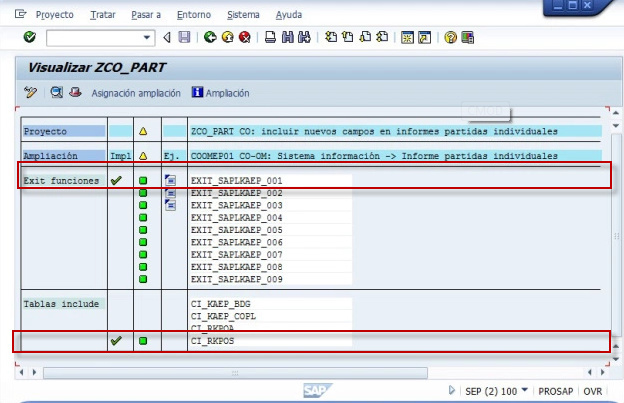Go to next page icon
This screenshot has width=624, height=403.
point(365,37)
